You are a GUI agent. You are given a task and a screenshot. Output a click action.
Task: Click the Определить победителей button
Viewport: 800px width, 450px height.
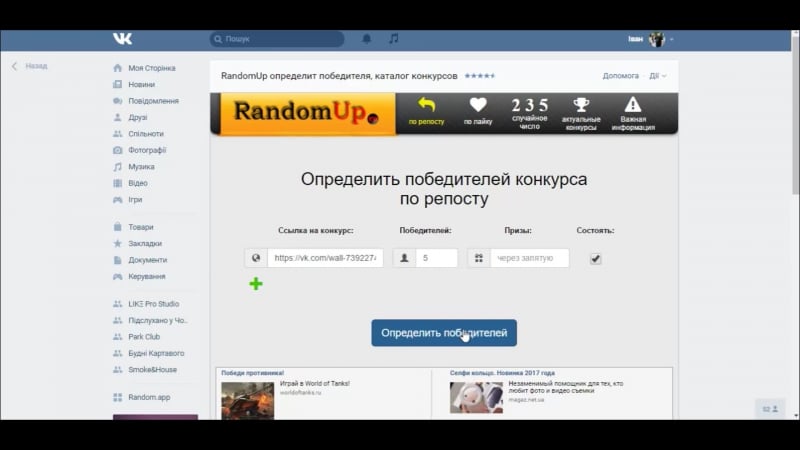444,333
